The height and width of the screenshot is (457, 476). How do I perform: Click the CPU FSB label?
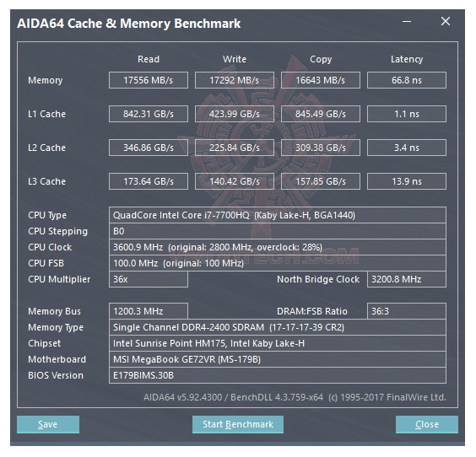pyautogui.click(x=46, y=263)
